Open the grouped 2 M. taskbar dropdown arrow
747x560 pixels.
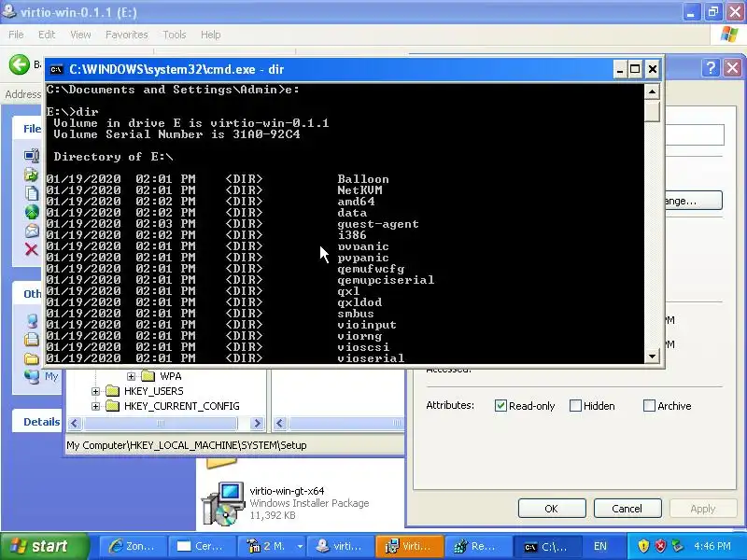coord(300,546)
